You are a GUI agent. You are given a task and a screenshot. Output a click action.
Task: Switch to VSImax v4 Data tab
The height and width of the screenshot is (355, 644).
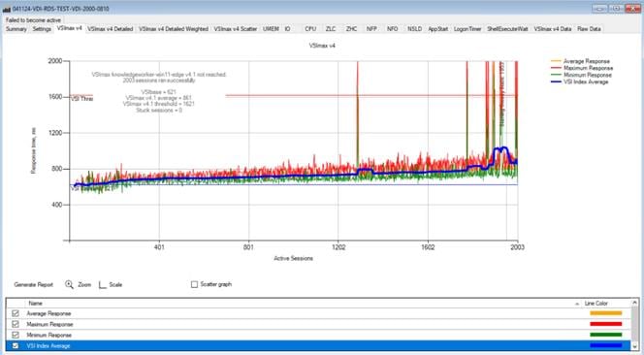pos(553,29)
